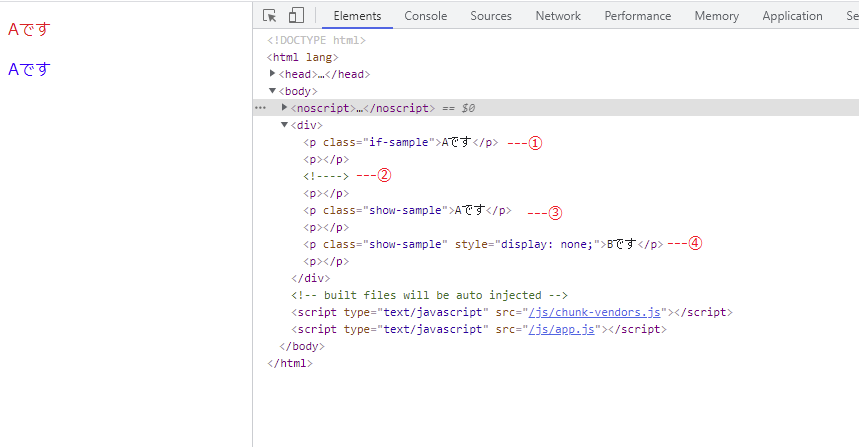
Task: Select the DOCTYPE html line
Action: tap(317, 40)
